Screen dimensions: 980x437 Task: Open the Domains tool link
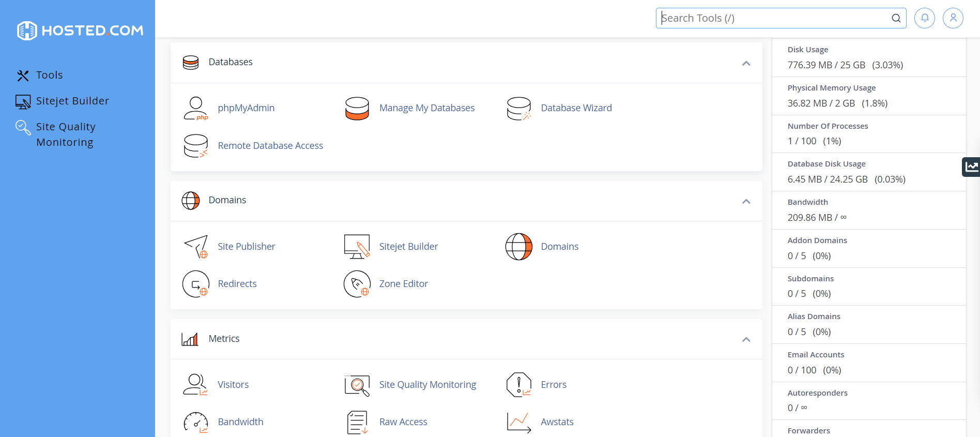[560, 247]
